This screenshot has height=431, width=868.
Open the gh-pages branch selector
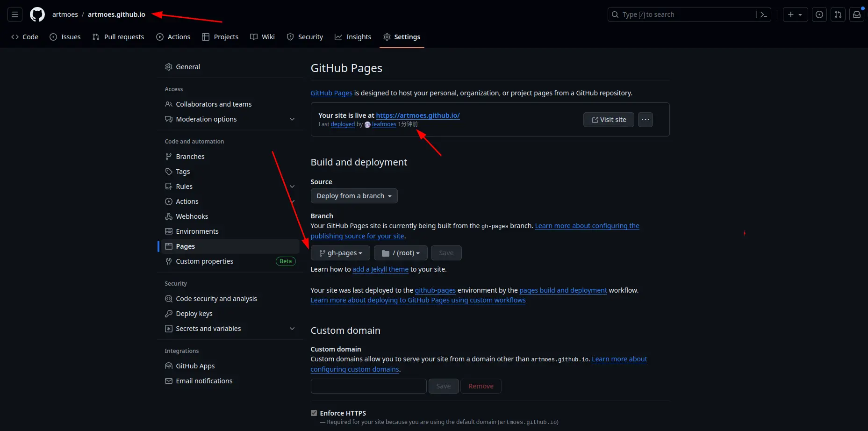(x=340, y=253)
